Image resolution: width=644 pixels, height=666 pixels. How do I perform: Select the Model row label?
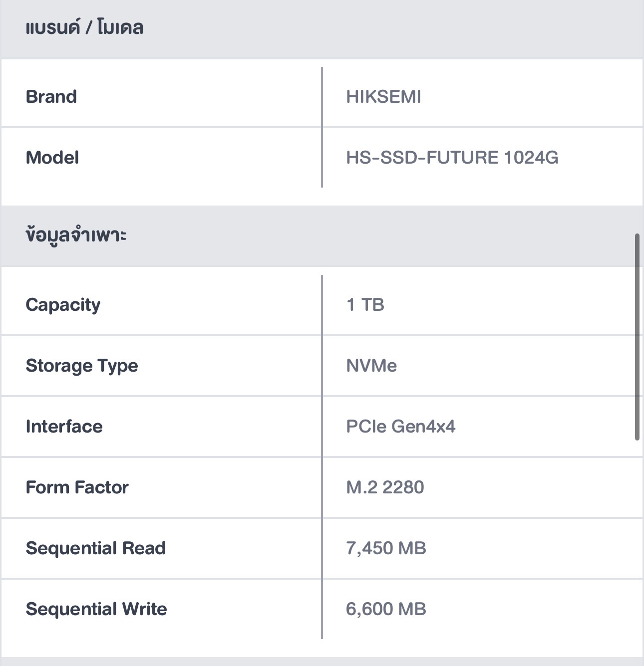tap(52, 158)
